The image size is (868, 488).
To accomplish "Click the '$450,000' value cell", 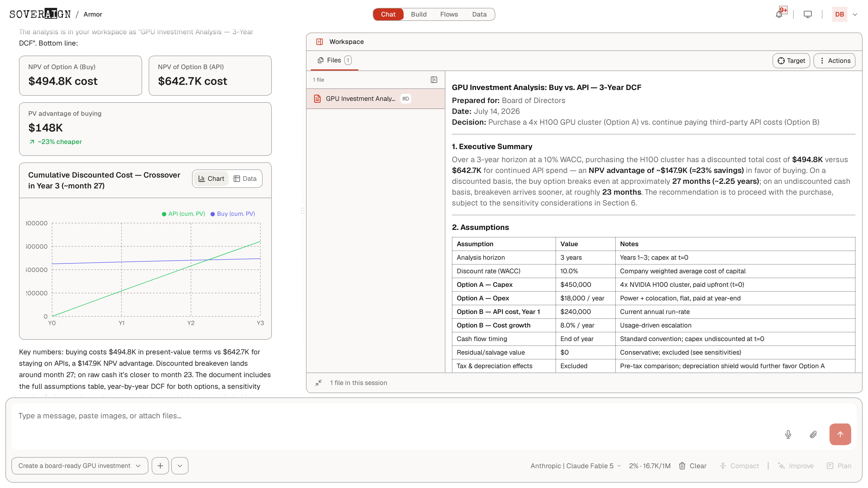I will [x=585, y=285].
